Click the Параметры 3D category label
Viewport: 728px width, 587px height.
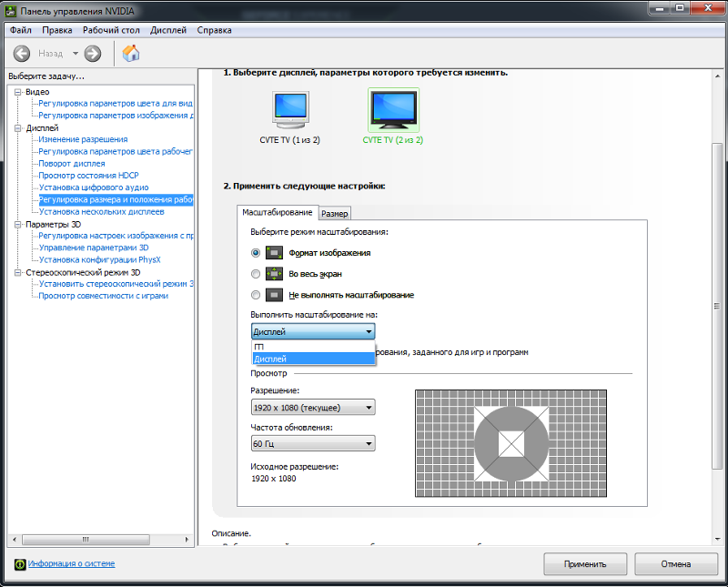54,225
